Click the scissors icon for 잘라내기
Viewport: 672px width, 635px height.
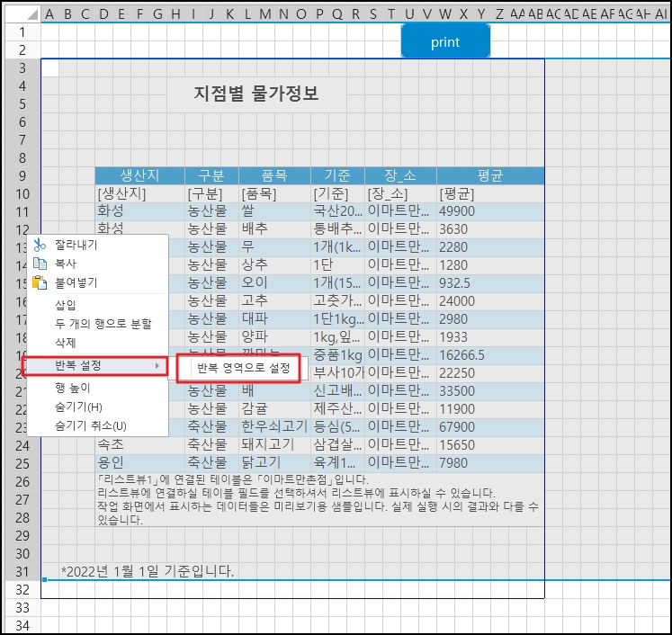click(x=39, y=245)
